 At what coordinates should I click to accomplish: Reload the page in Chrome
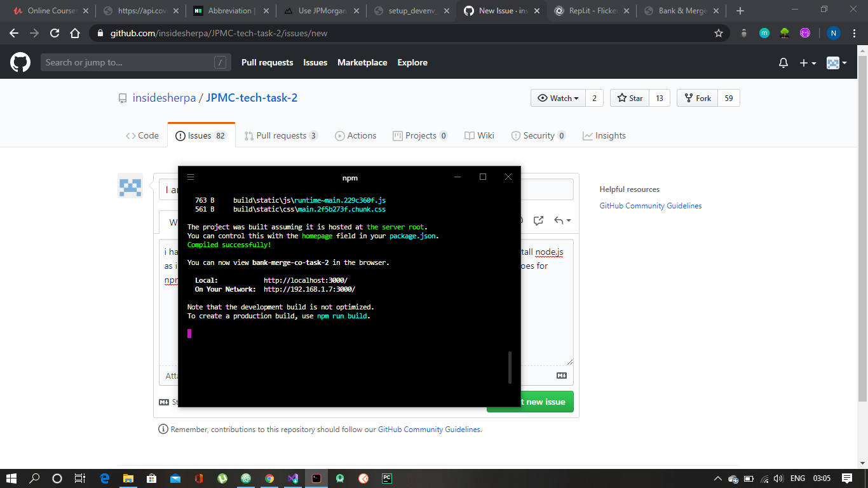point(55,33)
